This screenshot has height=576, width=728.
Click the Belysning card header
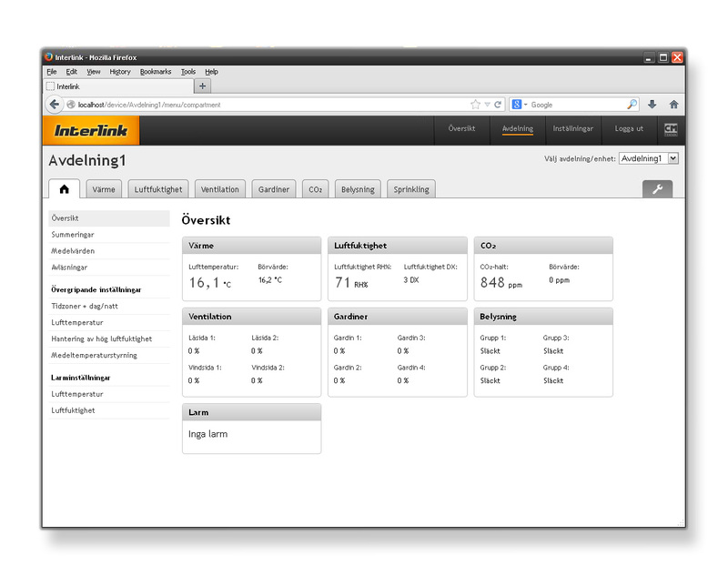coord(543,317)
